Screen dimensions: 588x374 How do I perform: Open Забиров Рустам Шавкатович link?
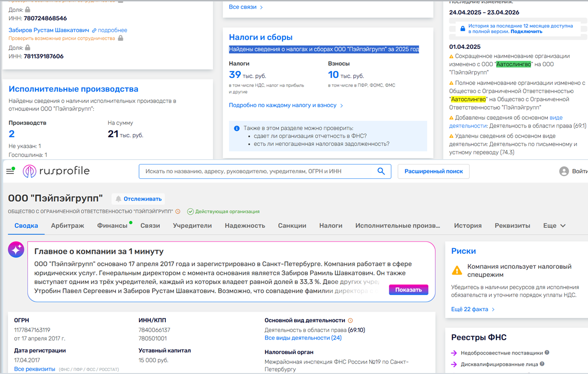[49, 30]
